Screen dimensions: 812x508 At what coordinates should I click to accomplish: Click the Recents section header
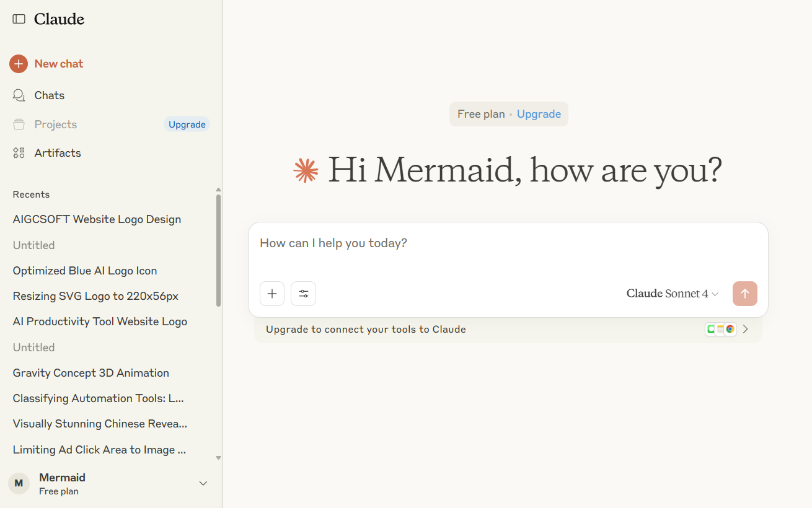click(x=31, y=195)
